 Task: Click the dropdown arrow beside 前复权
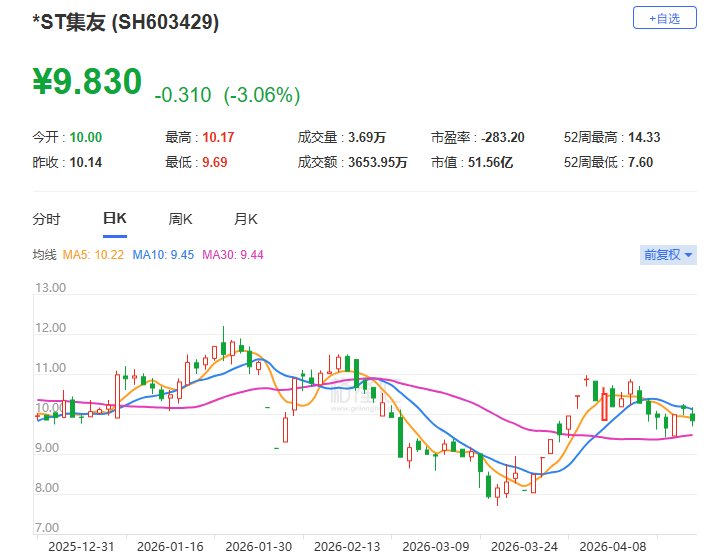(x=688, y=255)
